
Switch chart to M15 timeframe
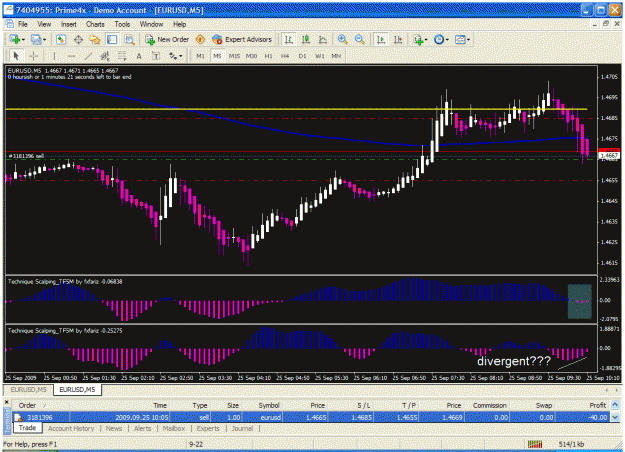234,56
